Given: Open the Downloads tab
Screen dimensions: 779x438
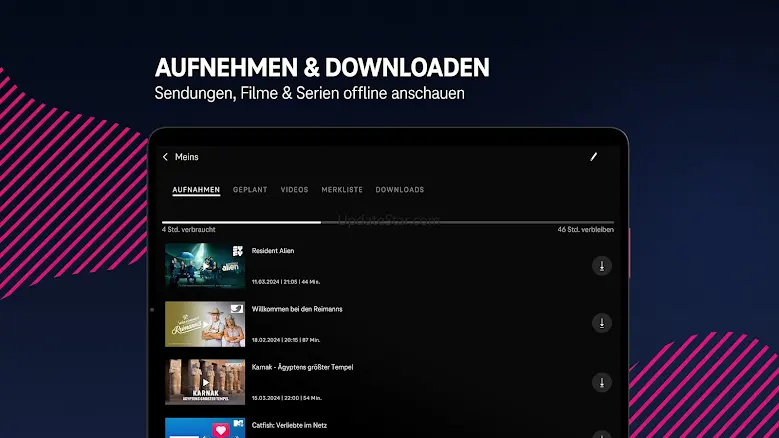Looking at the screenshot, I should tap(400, 190).
